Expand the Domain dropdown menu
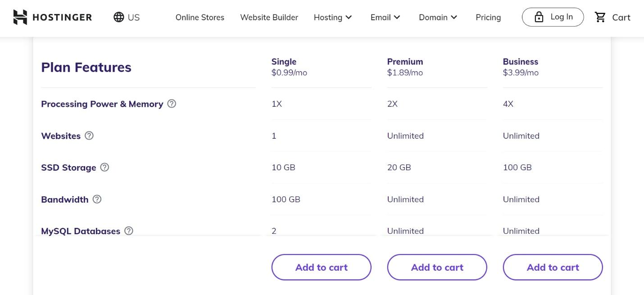This screenshot has height=295, width=644. click(438, 17)
